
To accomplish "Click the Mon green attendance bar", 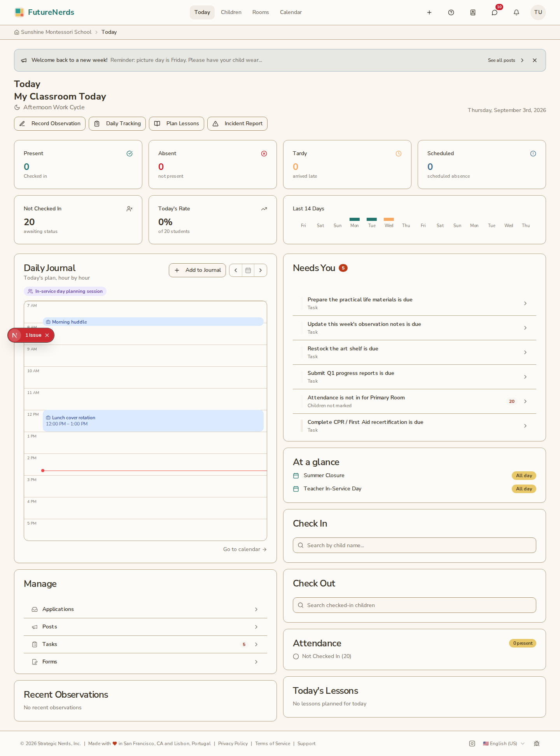I will coord(355,219).
